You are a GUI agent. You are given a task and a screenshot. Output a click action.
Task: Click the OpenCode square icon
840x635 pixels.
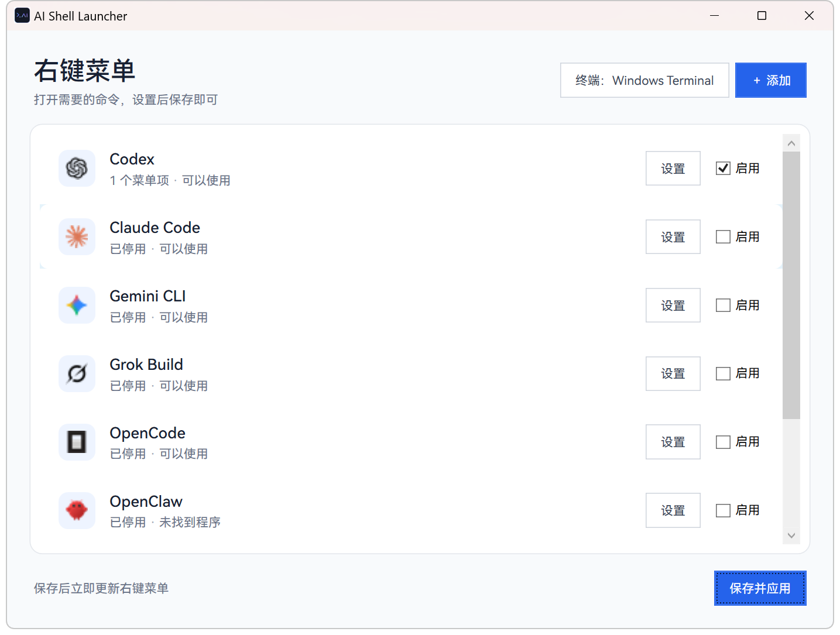[77, 442]
